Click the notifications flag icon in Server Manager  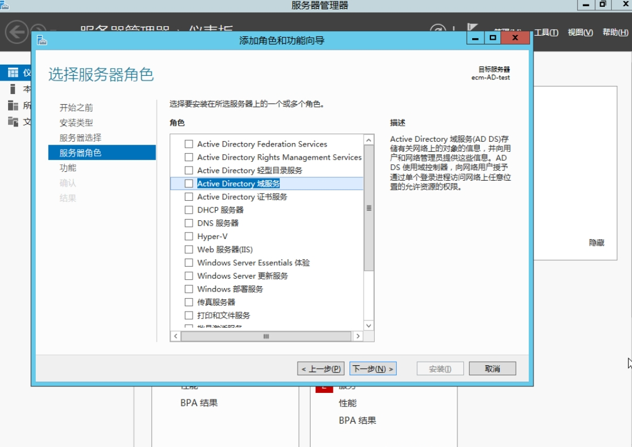472,27
